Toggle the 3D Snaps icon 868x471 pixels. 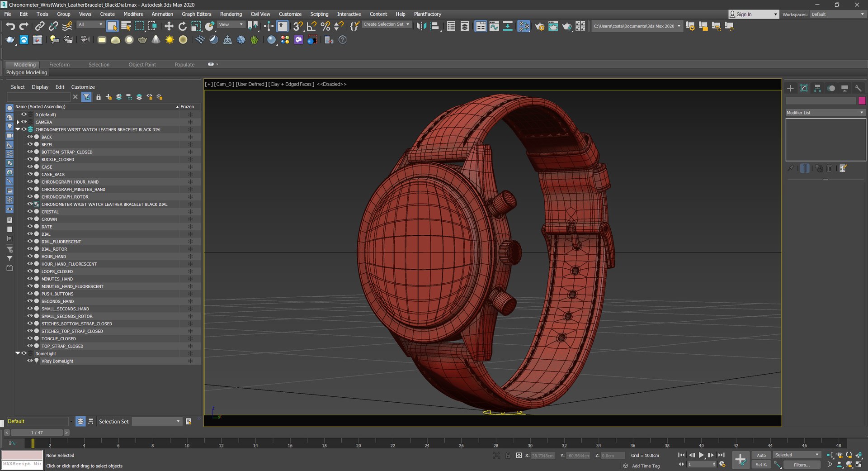click(x=298, y=26)
